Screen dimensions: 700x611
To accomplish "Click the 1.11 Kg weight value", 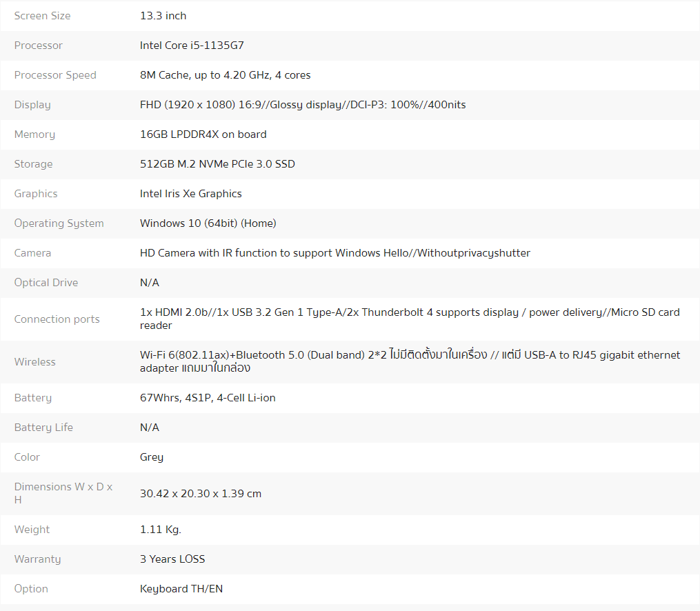I will tap(160, 530).
